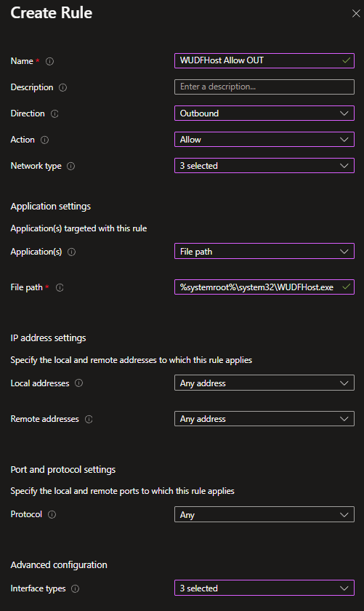The height and width of the screenshot is (611, 364).
Task: Click the Description input field
Action: pyautogui.click(x=264, y=87)
